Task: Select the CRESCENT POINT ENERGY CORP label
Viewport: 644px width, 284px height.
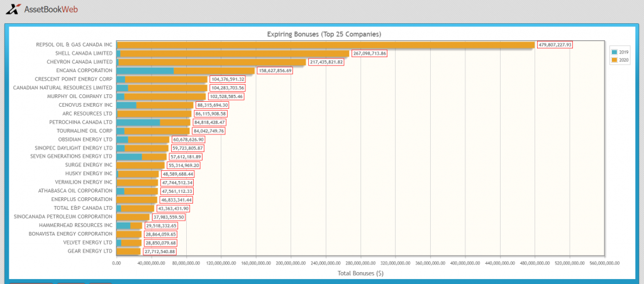Action: (x=74, y=79)
